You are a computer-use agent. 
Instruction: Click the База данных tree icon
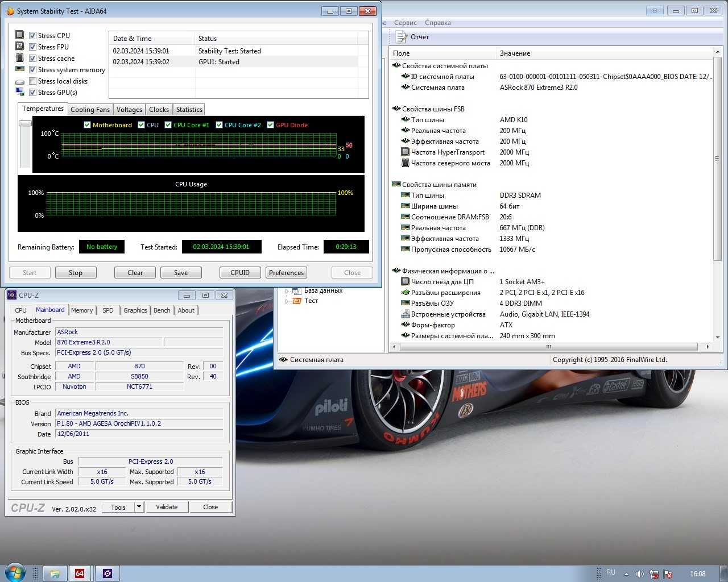point(296,291)
